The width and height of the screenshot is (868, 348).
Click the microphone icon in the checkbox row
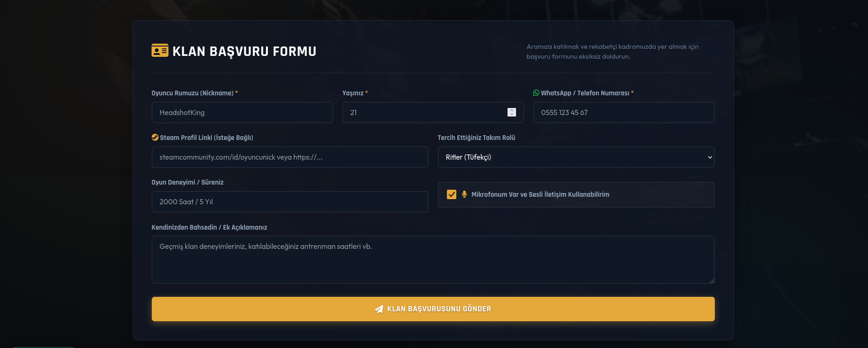pos(464,194)
